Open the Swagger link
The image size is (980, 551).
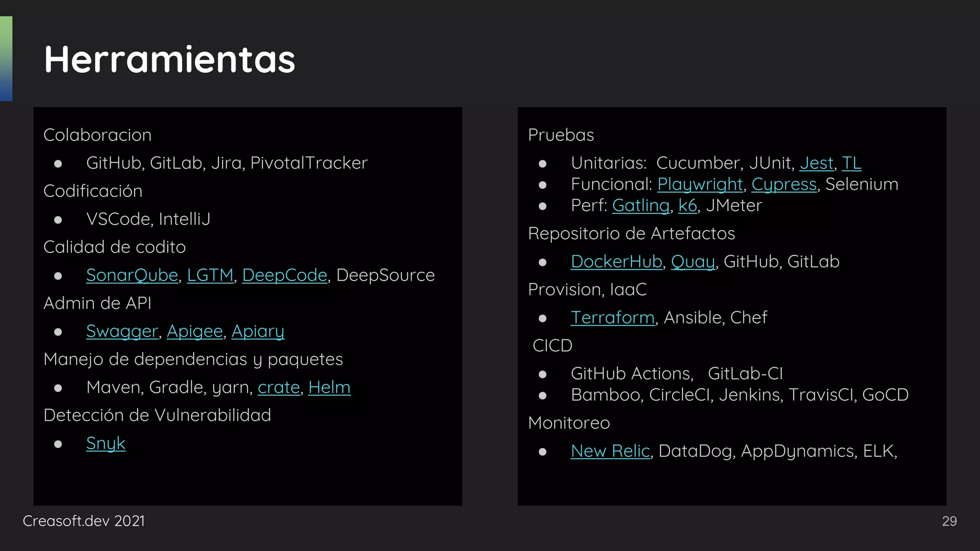[122, 331]
